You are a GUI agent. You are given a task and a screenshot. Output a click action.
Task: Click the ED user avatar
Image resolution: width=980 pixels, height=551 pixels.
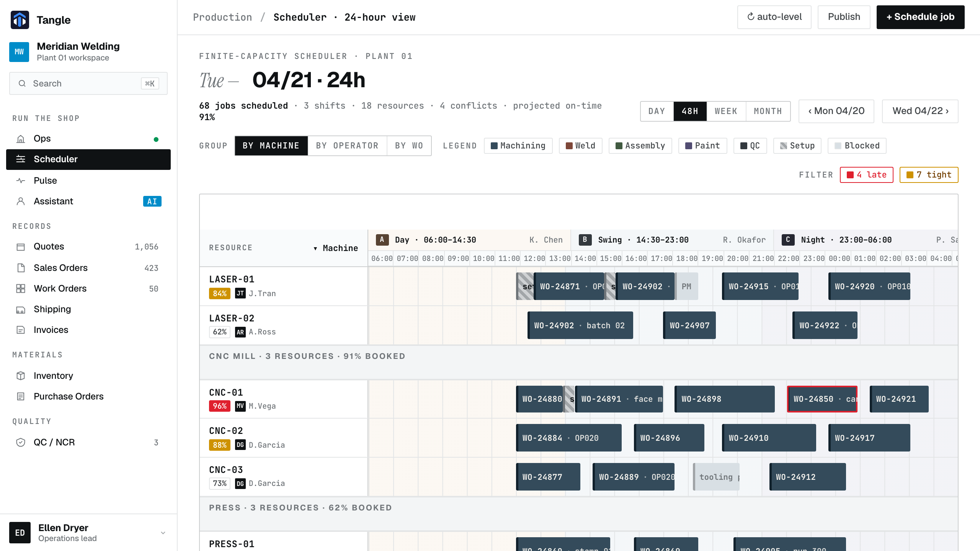20,533
